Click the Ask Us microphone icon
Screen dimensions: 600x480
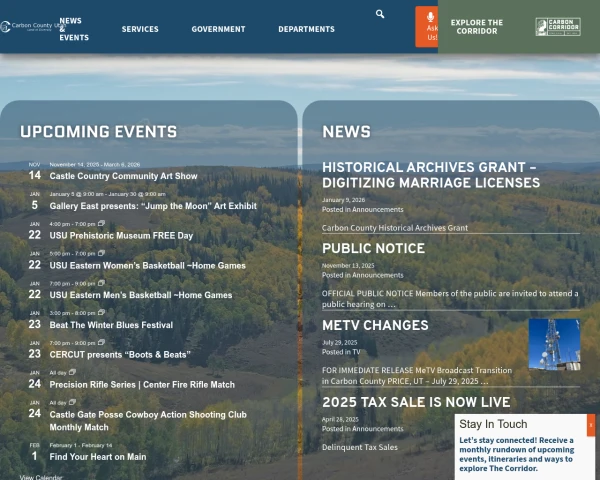431,18
